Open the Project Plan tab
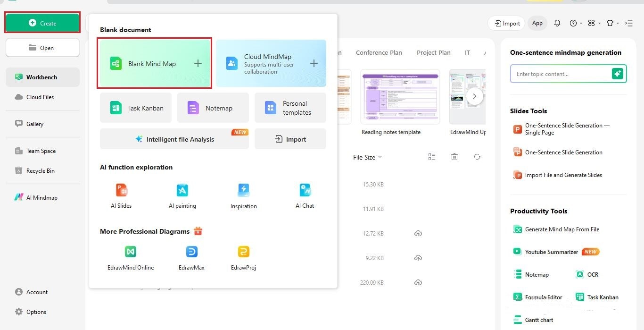 point(433,52)
